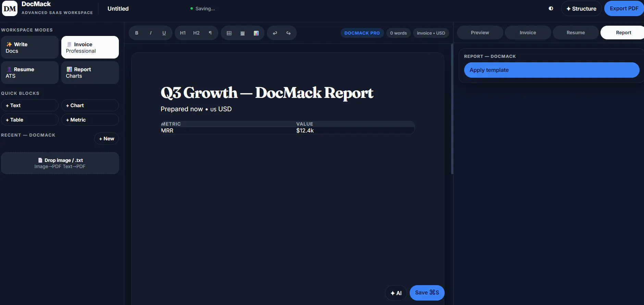
Task: Add a Text quick block
Action: point(30,105)
